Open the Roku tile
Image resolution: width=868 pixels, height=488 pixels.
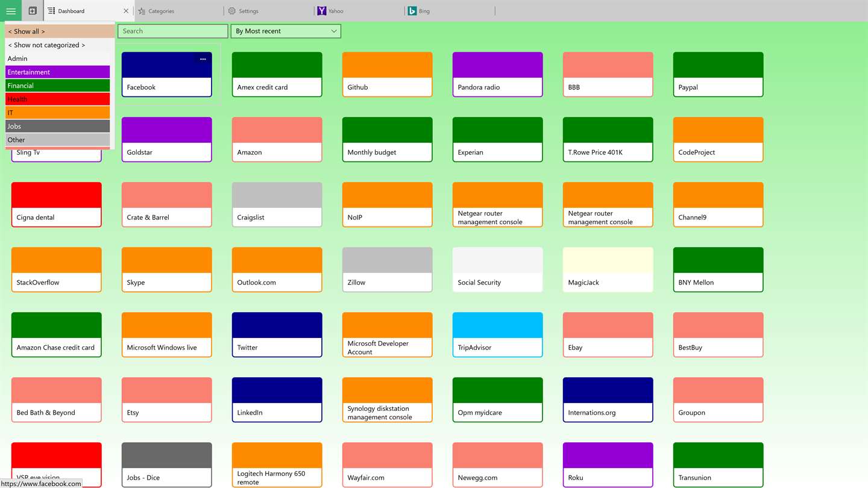coord(608,465)
